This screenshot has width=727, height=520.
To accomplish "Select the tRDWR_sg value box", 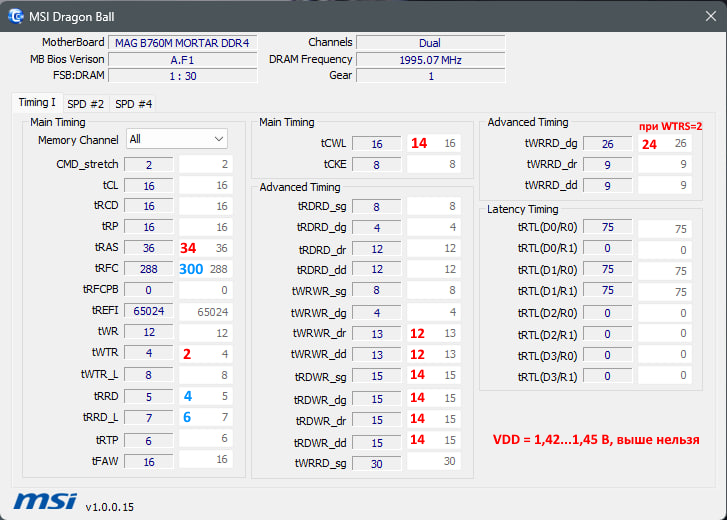I will click(x=376, y=376).
